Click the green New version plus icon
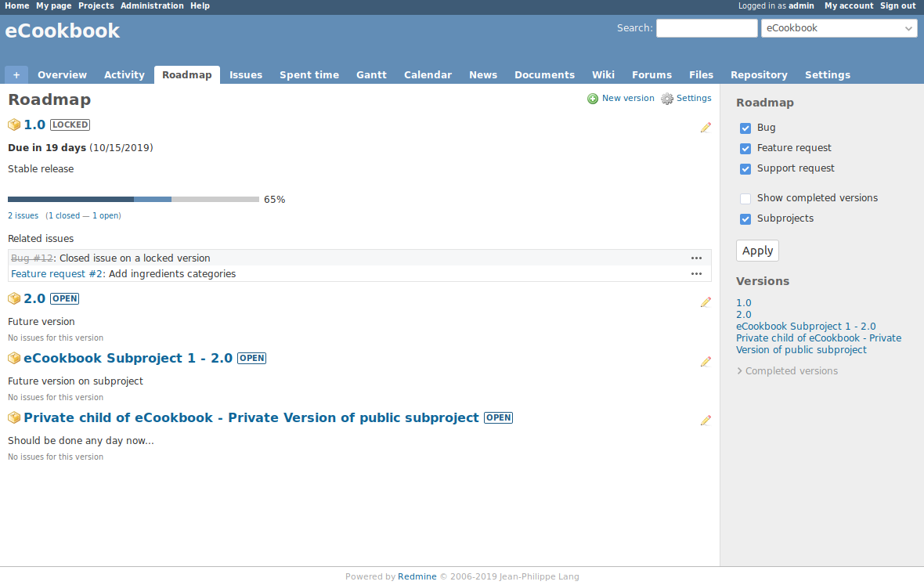 coord(592,99)
